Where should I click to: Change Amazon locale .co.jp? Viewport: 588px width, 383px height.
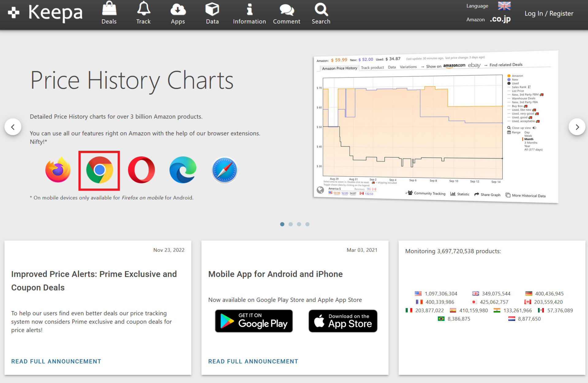(x=500, y=19)
